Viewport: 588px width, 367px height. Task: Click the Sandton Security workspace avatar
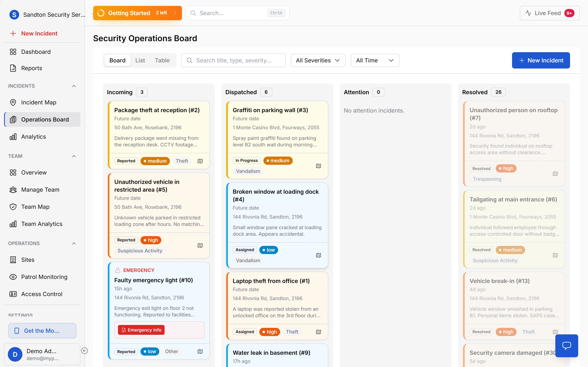tap(14, 14)
